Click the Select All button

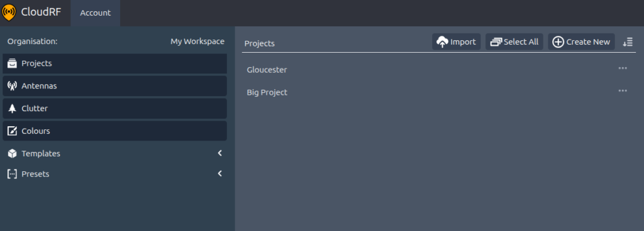click(x=514, y=42)
